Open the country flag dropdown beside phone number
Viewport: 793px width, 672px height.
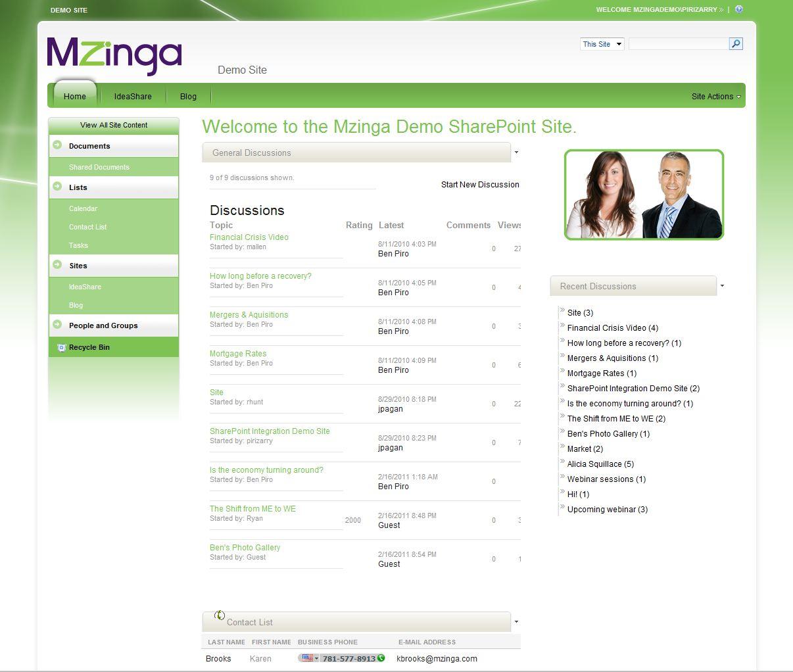point(309,658)
